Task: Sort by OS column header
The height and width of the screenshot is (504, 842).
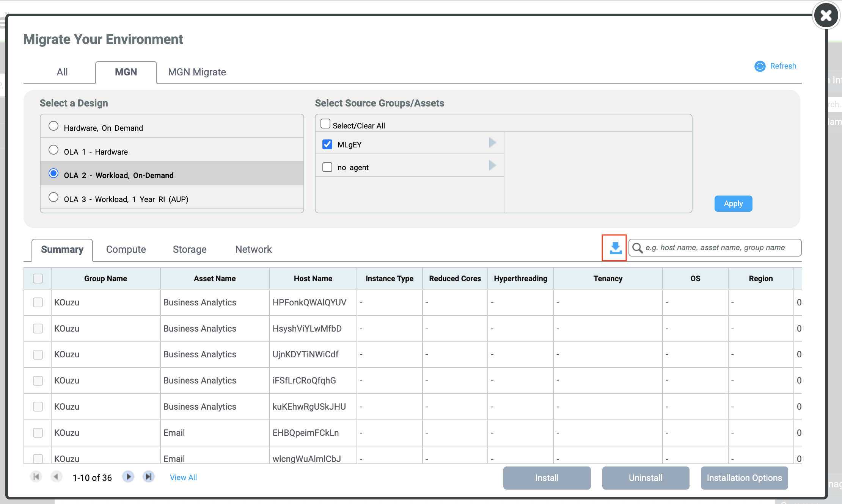Action: pos(695,279)
